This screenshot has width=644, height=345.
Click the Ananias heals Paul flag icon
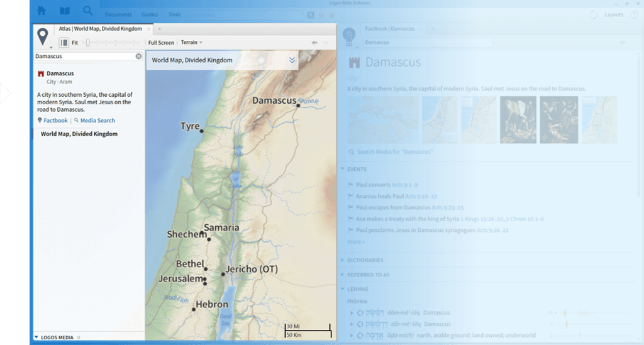tap(350, 196)
